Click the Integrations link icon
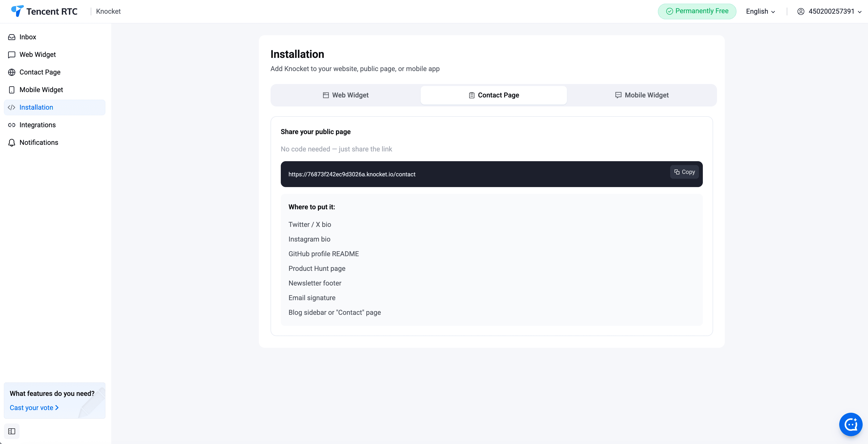Viewport: 868px width, 444px height. pos(12,125)
